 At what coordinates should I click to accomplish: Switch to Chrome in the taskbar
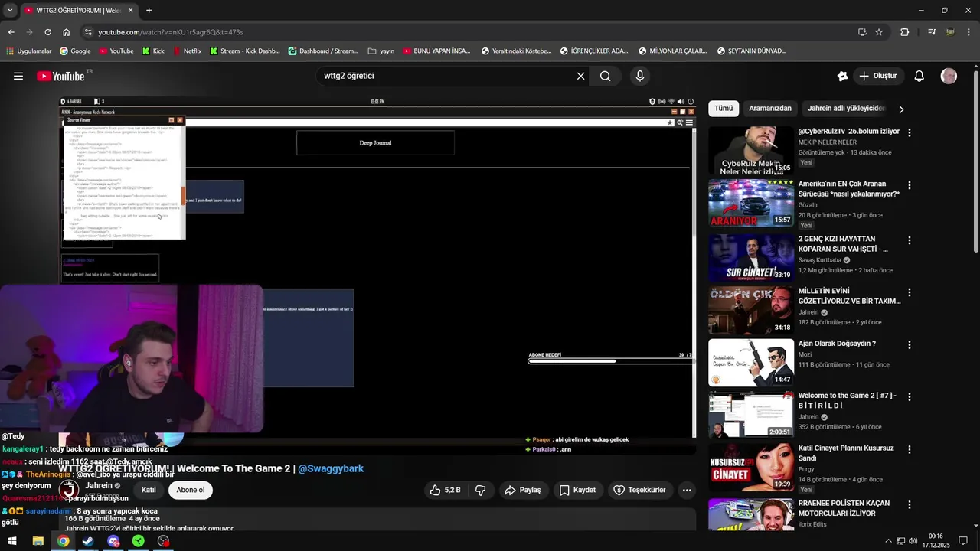[x=63, y=541]
